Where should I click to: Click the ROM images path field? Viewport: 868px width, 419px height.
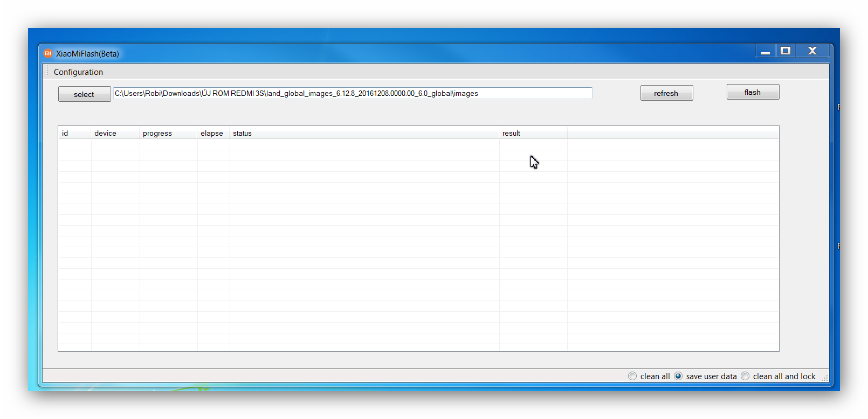pos(353,93)
